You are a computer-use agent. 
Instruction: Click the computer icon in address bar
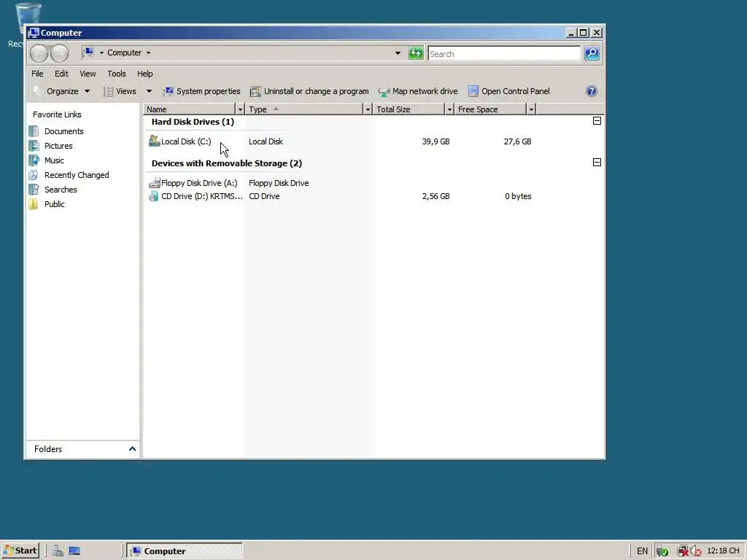tap(89, 52)
